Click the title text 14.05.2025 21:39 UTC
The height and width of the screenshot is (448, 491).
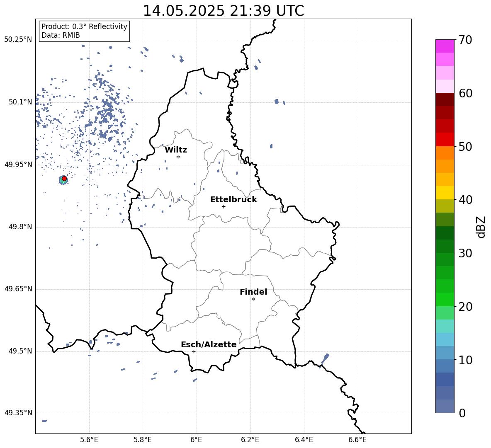[x=223, y=11]
